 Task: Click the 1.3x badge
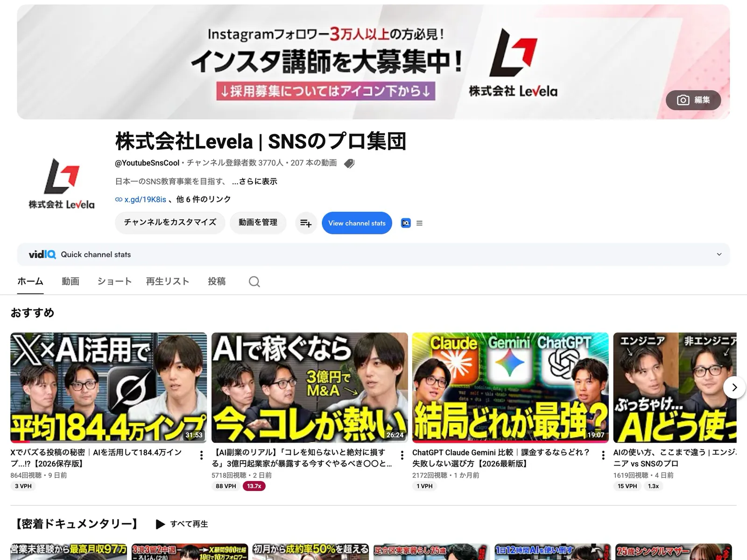[x=653, y=486]
